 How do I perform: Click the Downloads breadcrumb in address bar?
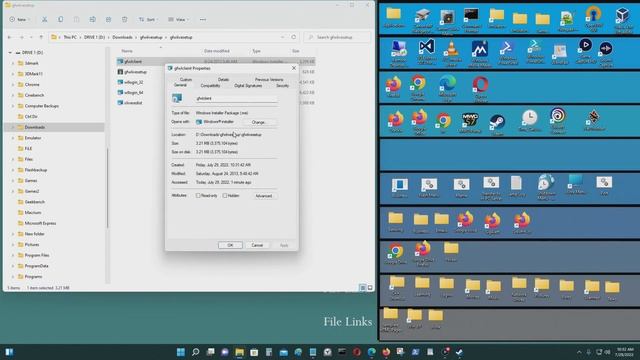pyautogui.click(x=122, y=37)
